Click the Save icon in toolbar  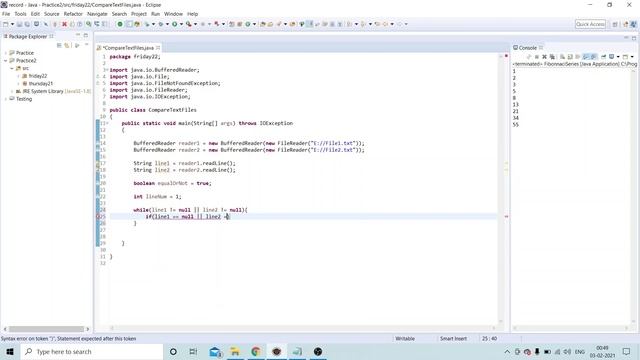coord(19,24)
